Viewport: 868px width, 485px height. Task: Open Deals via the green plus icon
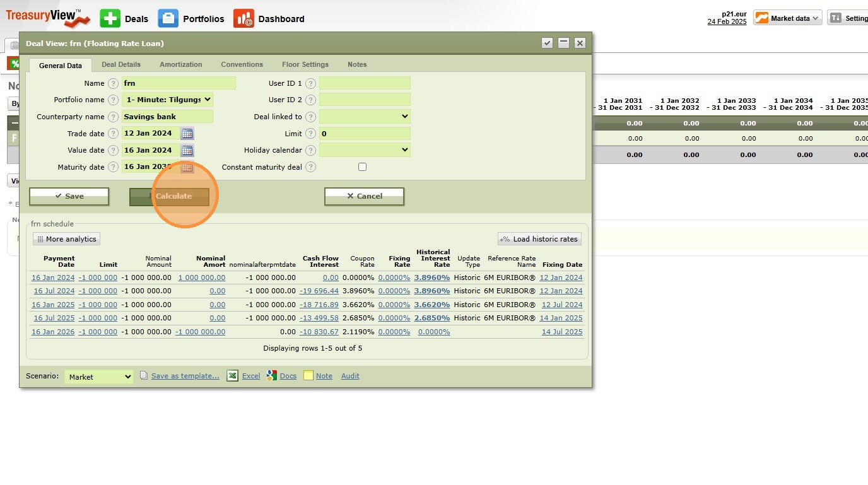(x=110, y=18)
